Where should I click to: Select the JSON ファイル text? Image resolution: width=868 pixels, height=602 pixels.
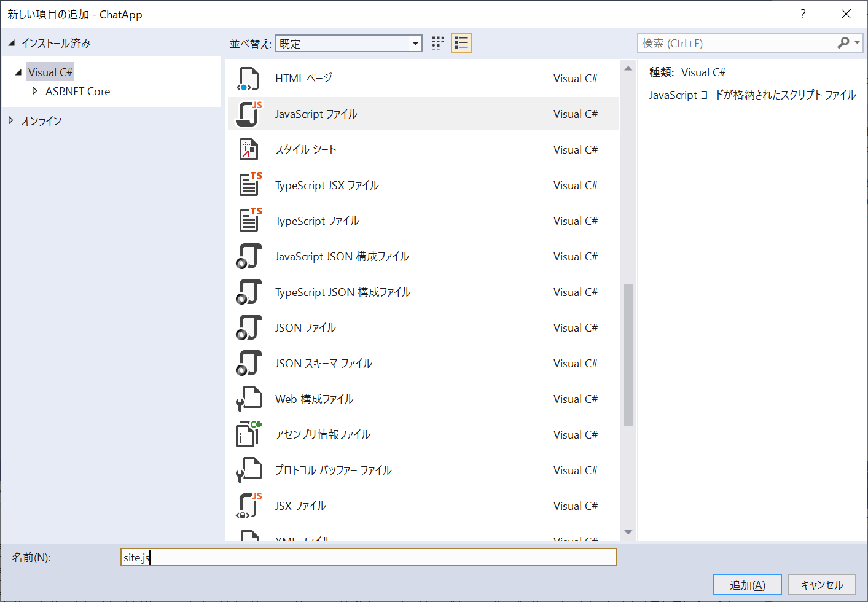pyautogui.click(x=306, y=328)
